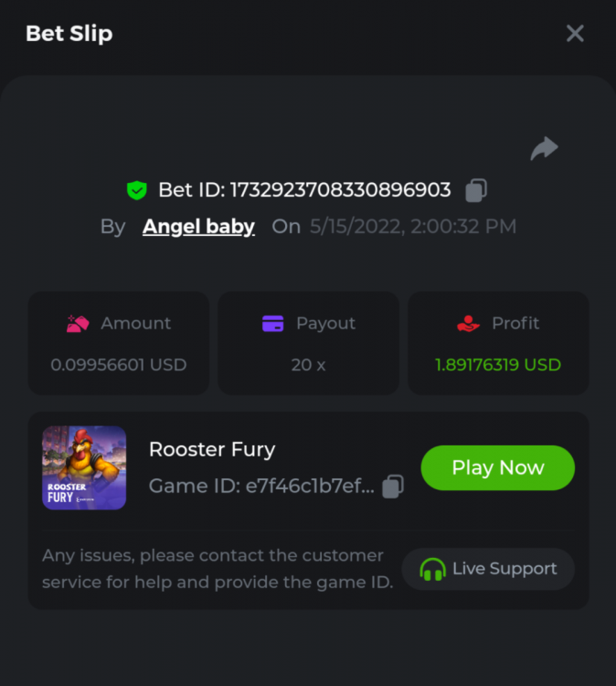Screen dimensions: 616x686
Task: Copy the Game ID
Action: tap(393, 487)
